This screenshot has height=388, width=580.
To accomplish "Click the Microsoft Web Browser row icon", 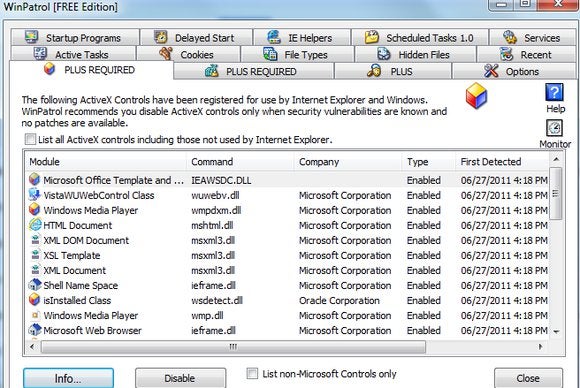I will [35, 330].
